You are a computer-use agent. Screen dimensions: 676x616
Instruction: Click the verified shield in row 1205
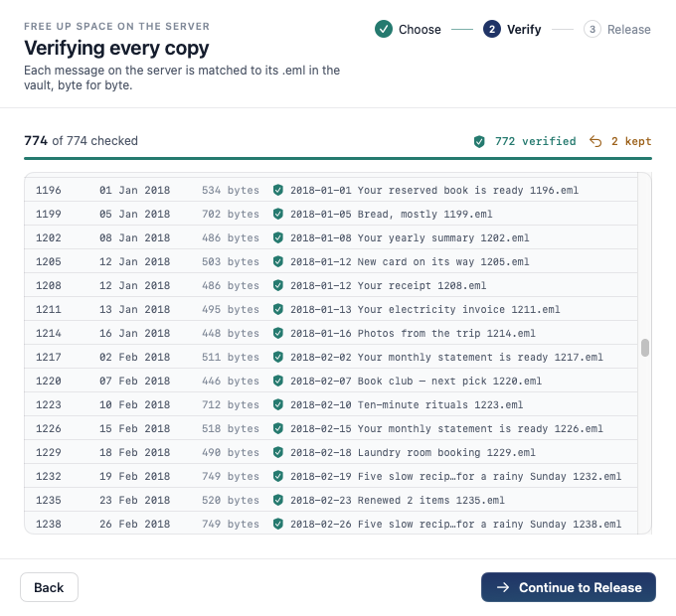pyautogui.click(x=278, y=261)
